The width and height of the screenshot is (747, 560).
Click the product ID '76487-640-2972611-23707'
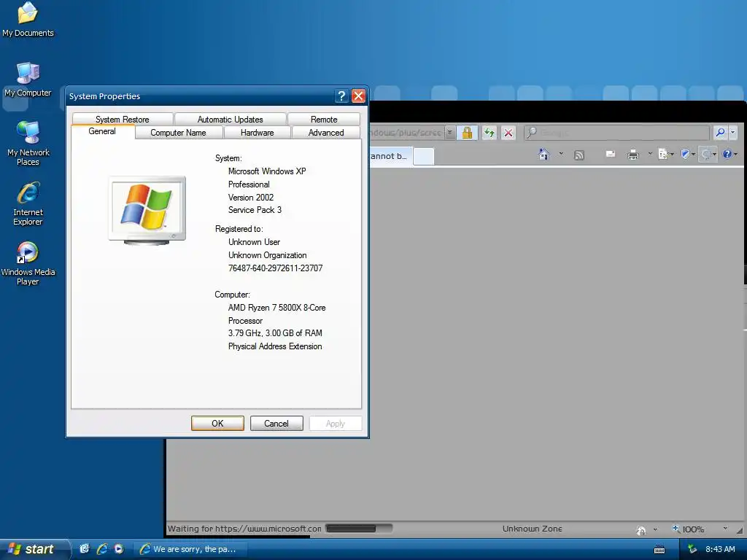(275, 268)
